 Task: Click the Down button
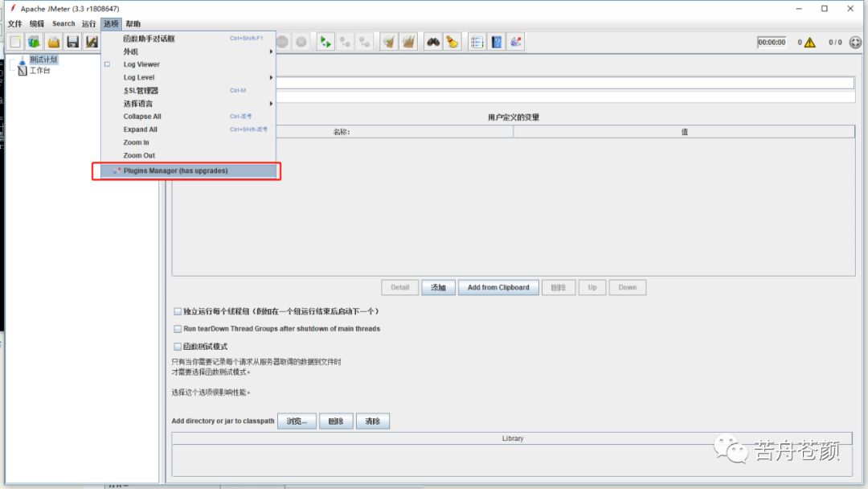tap(627, 287)
